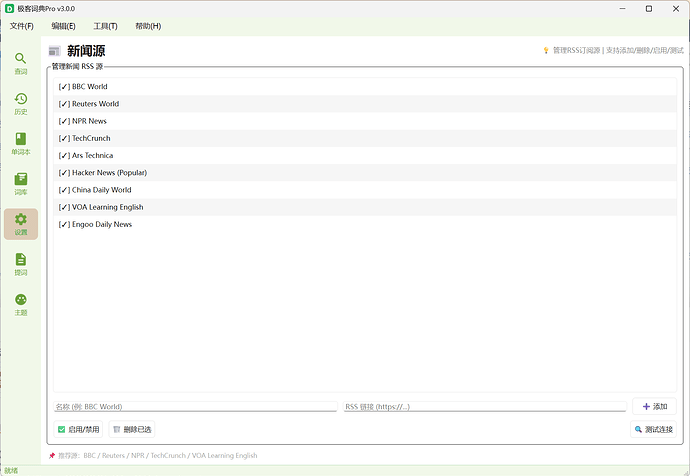690x476 pixels.
Task: Select the Engoo Daily News row
Action: pyautogui.click(x=365, y=224)
